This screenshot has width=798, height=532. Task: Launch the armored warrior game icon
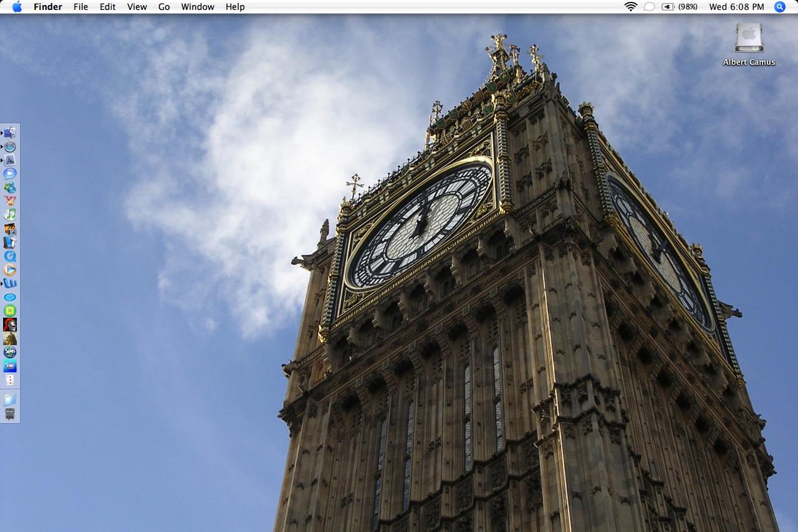10,338
